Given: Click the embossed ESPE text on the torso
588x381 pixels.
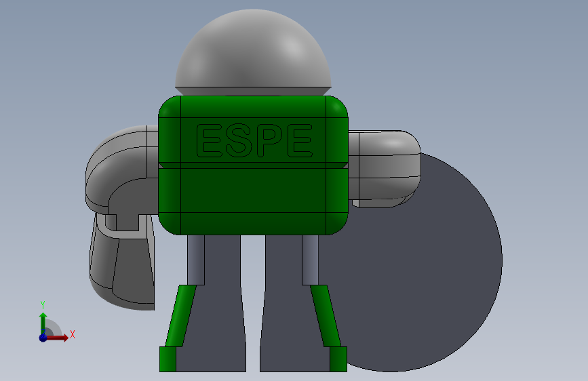Looking at the screenshot, I should (x=254, y=140).
